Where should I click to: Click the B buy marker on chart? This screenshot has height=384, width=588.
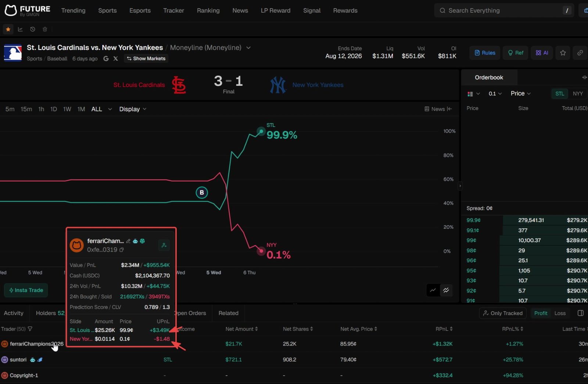point(202,193)
